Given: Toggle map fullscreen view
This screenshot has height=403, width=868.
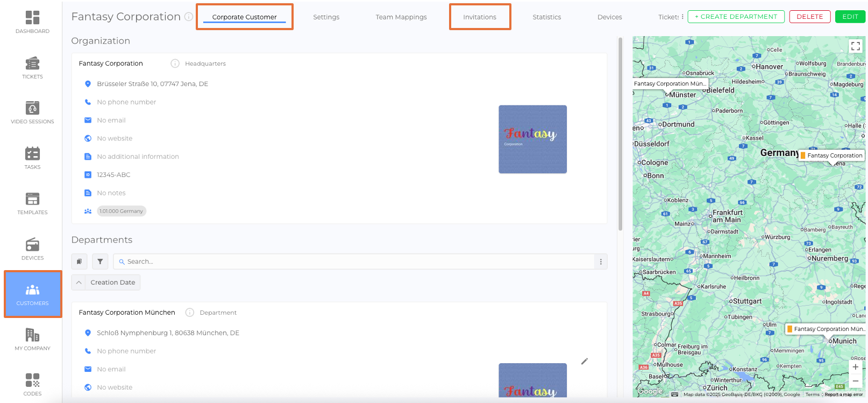Looking at the screenshot, I should 855,46.
